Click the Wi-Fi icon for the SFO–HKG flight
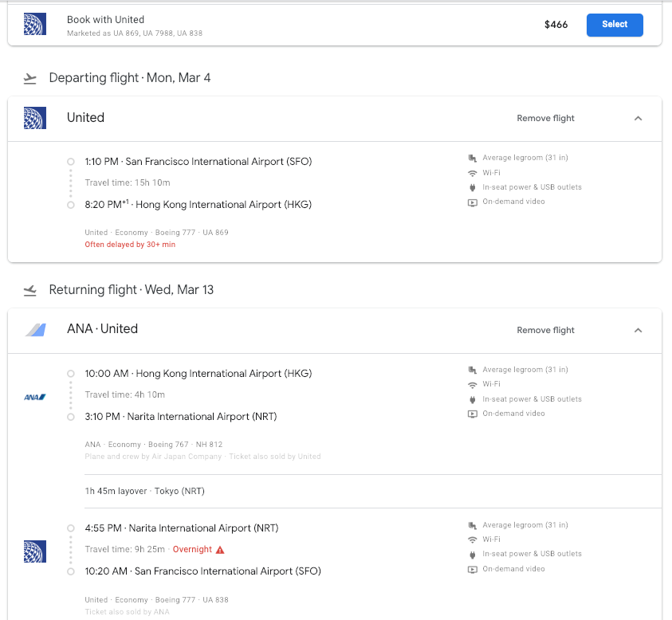Image resolution: width=672 pixels, height=620 pixels. point(473,173)
